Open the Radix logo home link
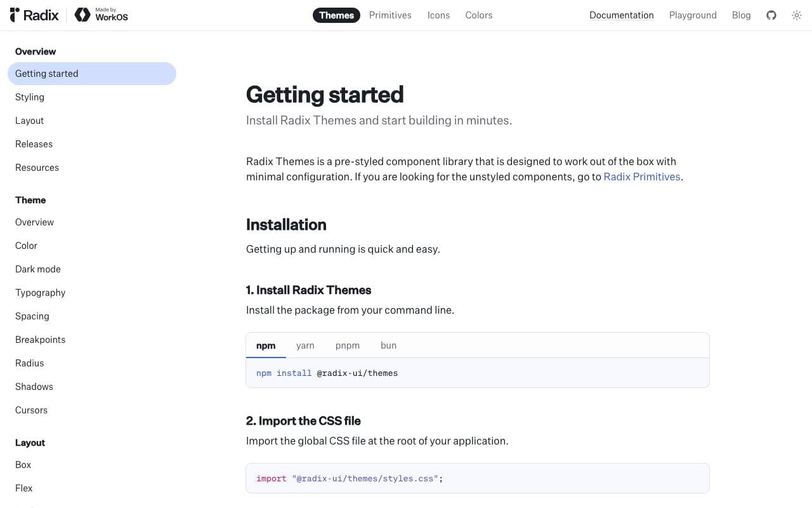 click(34, 15)
